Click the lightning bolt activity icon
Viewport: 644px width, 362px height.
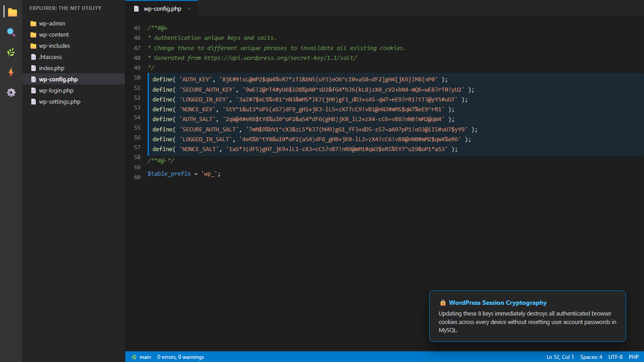pyautogui.click(x=11, y=72)
